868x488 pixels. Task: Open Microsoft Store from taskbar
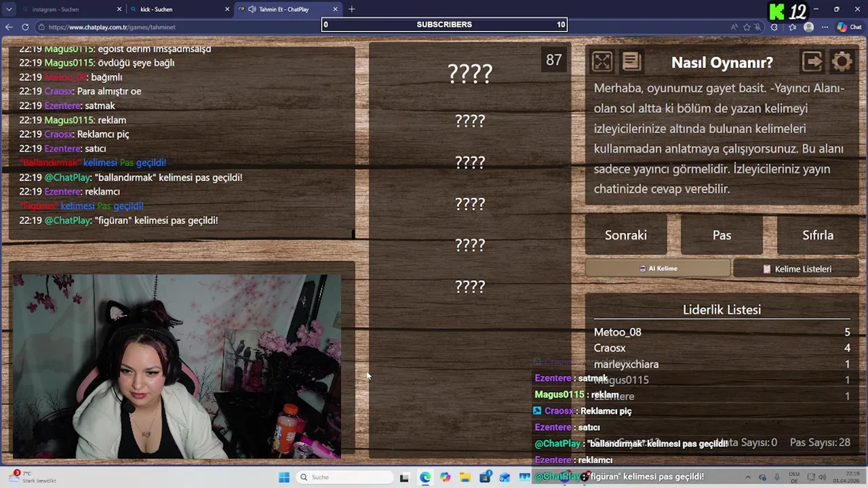point(485,477)
